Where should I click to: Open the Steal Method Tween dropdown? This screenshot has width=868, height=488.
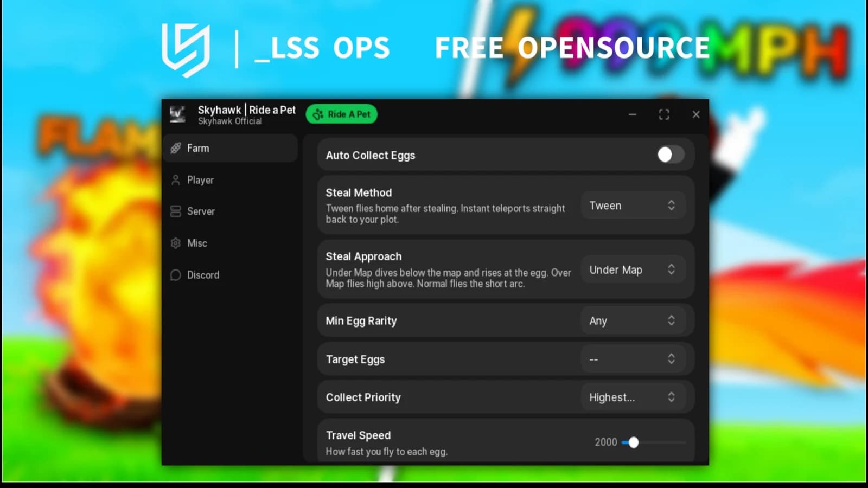[633, 206]
